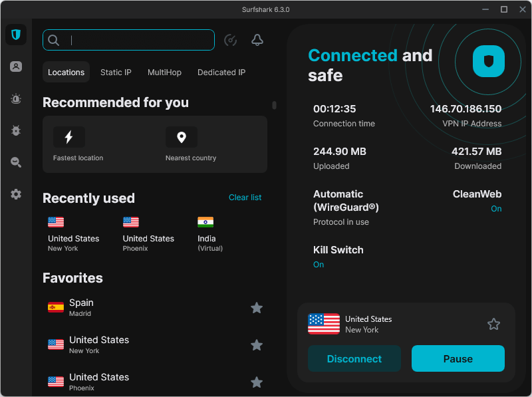The image size is (532, 397).
Task: Open the account profile from the sidebar
Action: click(16, 66)
